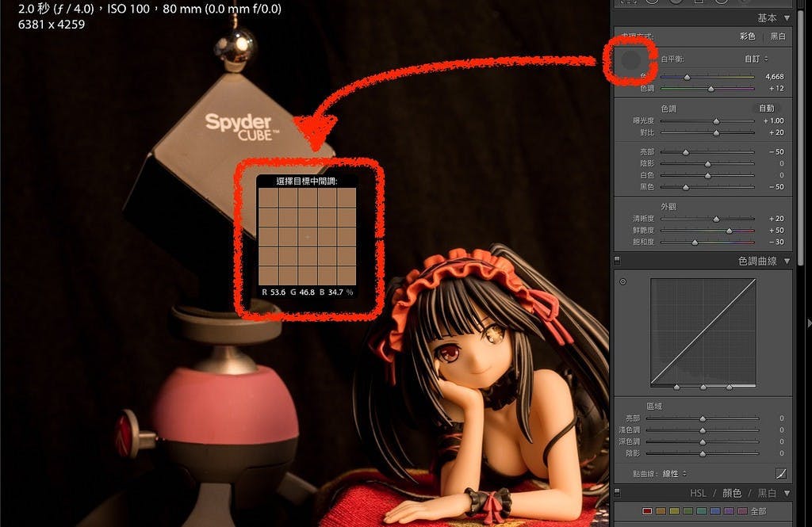Image resolution: width=812 pixels, height=527 pixels.
Task: Toggle the point curve edit icon
Action: pos(781,473)
